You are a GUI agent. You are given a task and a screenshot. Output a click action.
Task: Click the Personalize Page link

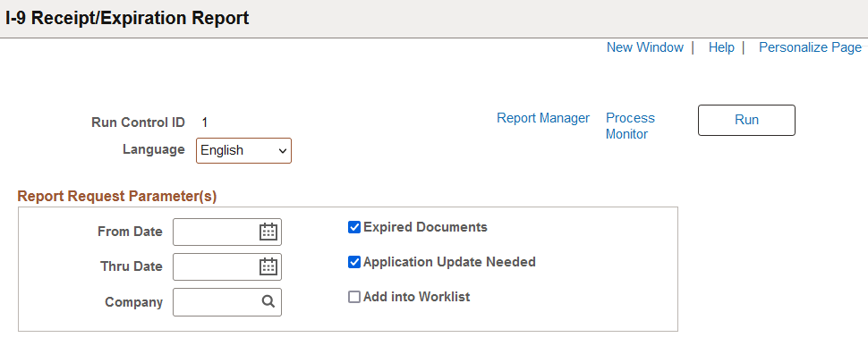coord(810,47)
